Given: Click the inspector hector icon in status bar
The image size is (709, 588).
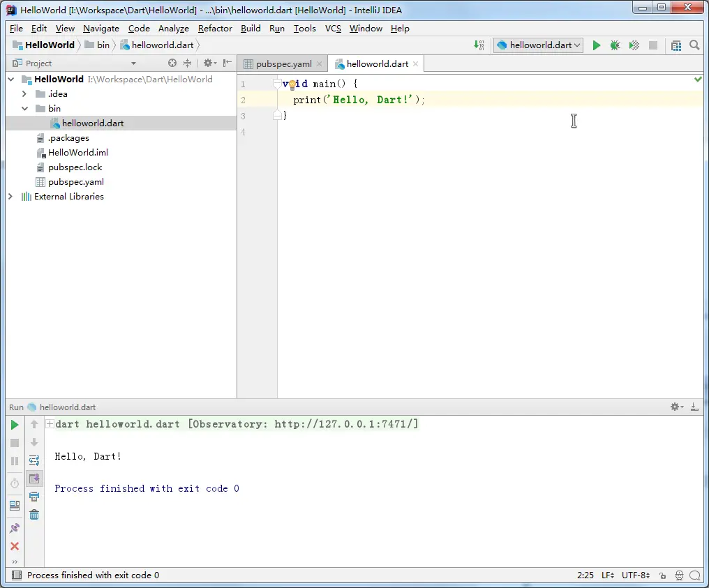Looking at the screenshot, I should 679,575.
